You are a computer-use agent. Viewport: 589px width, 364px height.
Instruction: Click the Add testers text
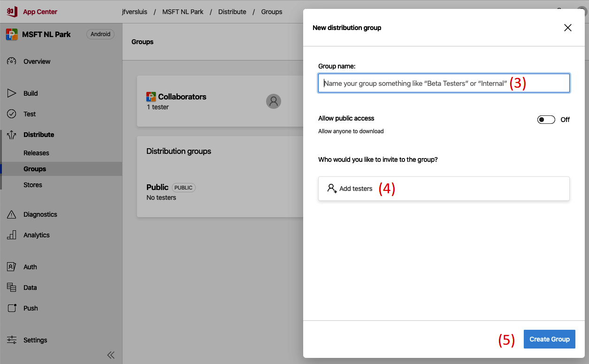point(356,189)
